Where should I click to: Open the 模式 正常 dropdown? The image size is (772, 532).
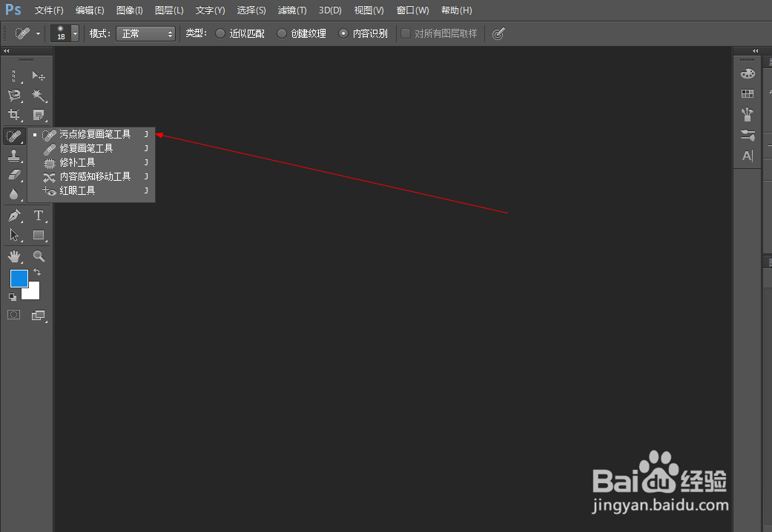pos(146,33)
